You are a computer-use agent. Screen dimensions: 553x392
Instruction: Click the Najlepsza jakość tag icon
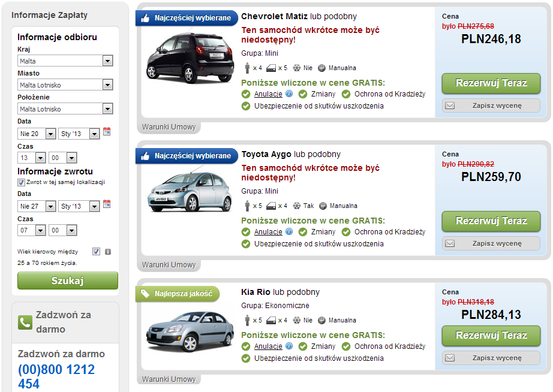145,294
